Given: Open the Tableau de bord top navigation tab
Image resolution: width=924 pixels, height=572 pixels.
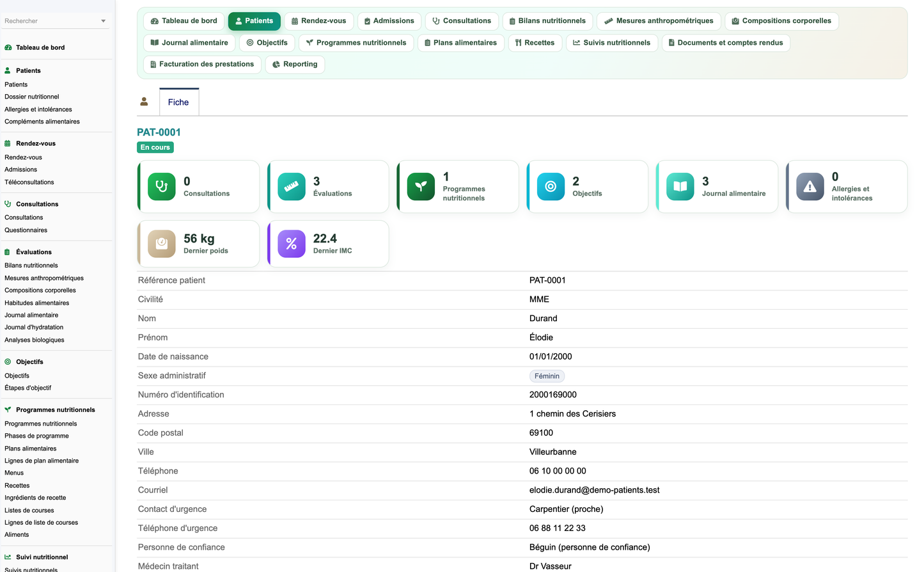Looking at the screenshot, I should tap(184, 21).
